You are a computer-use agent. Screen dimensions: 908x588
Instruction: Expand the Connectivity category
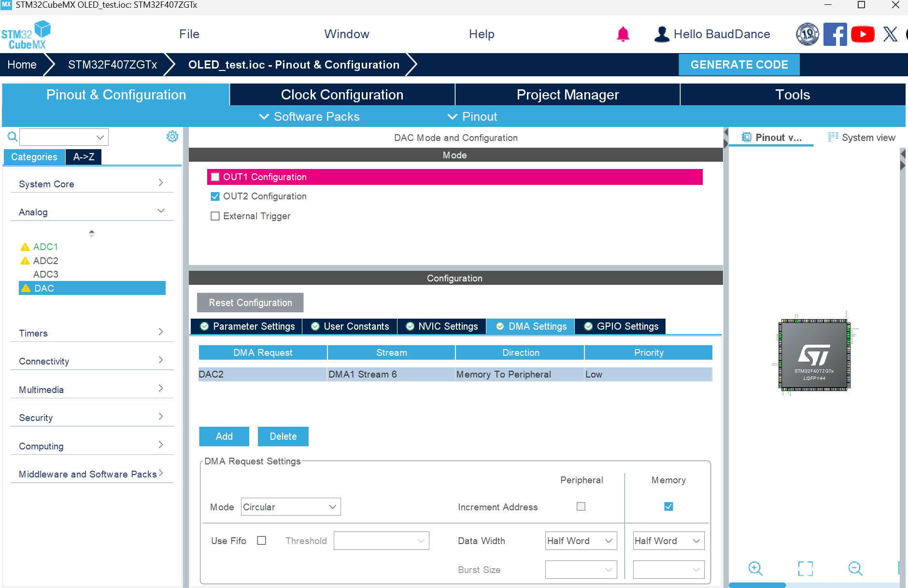coord(92,361)
